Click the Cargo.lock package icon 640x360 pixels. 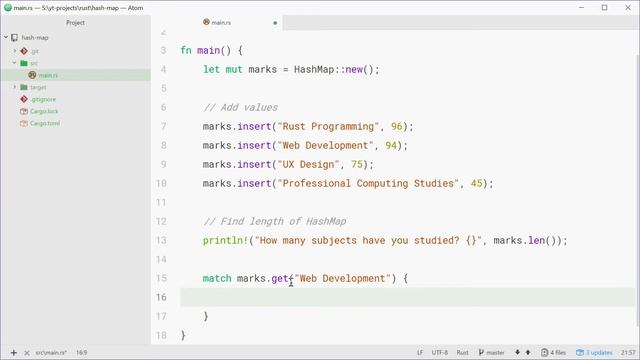point(24,111)
